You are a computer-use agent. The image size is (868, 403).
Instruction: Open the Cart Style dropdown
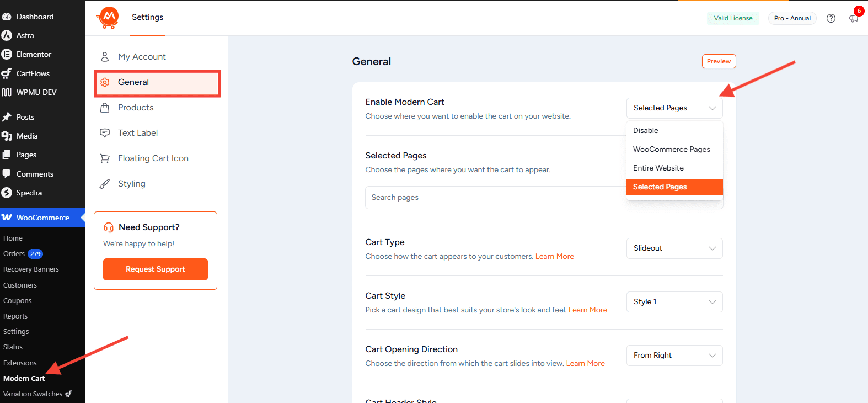[674, 302]
